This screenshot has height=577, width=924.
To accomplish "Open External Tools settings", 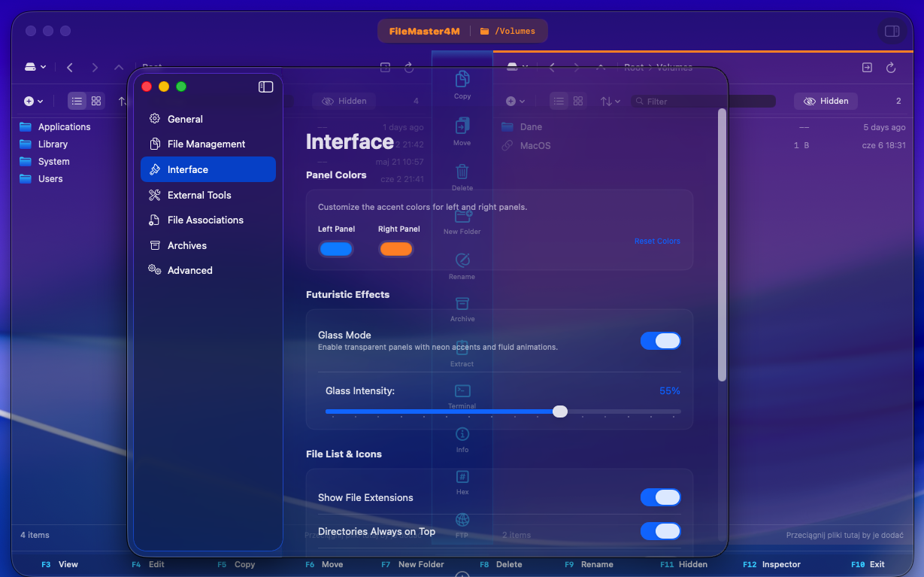I will pyautogui.click(x=208, y=195).
